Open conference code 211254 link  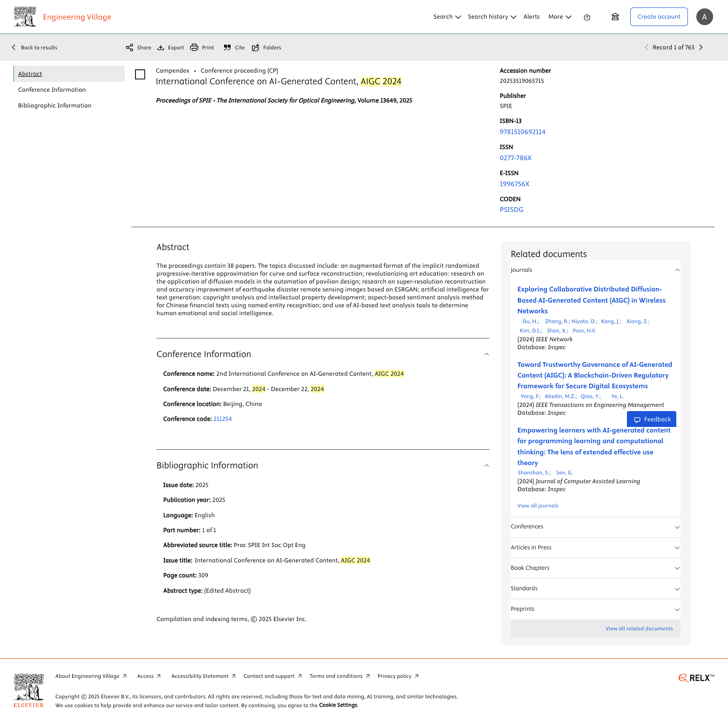pos(222,419)
